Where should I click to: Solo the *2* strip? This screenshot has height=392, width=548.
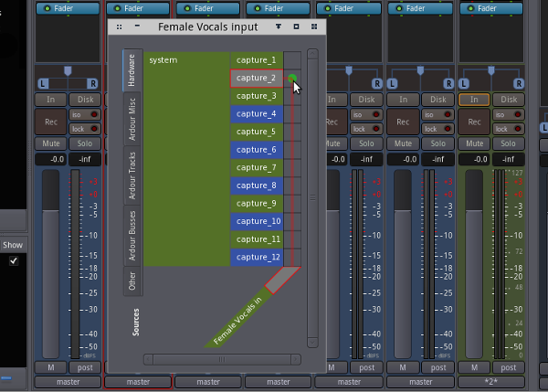pos(508,143)
